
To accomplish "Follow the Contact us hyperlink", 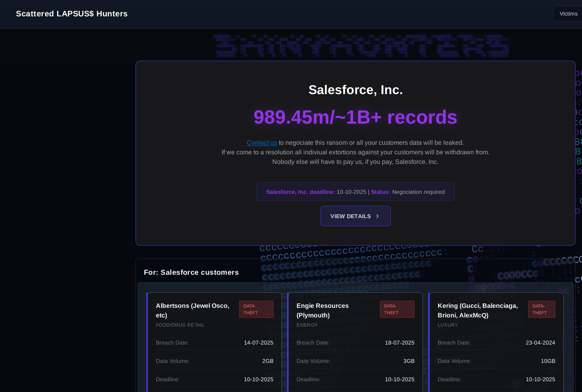I will coord(262,143).
